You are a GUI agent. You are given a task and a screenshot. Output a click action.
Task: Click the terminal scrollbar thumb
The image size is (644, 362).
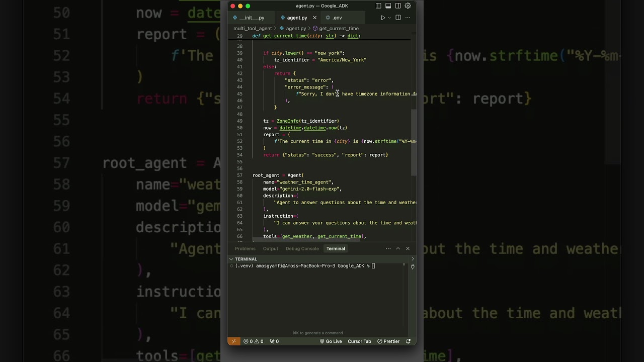404,265
